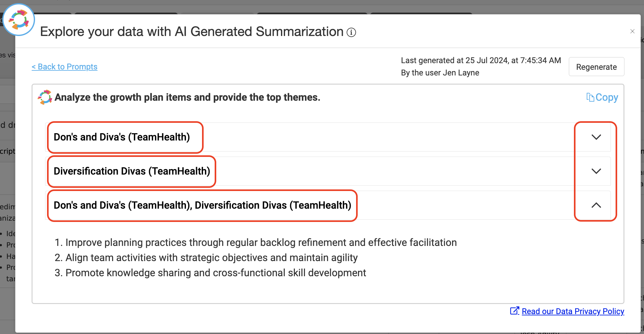644x334 pixels.
Task: Click the AI swirl icon beside the prompt
Action: point(45,97)
